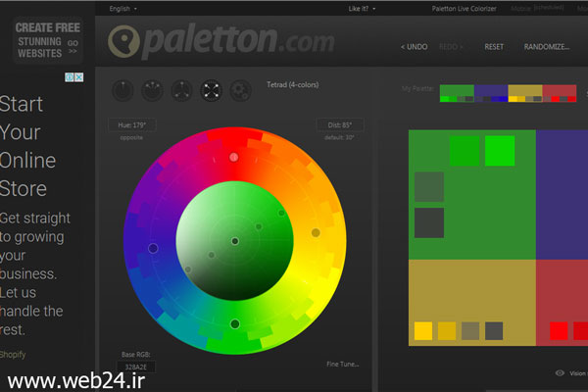Click the purple swatch in My Palette

pos(491,93)
